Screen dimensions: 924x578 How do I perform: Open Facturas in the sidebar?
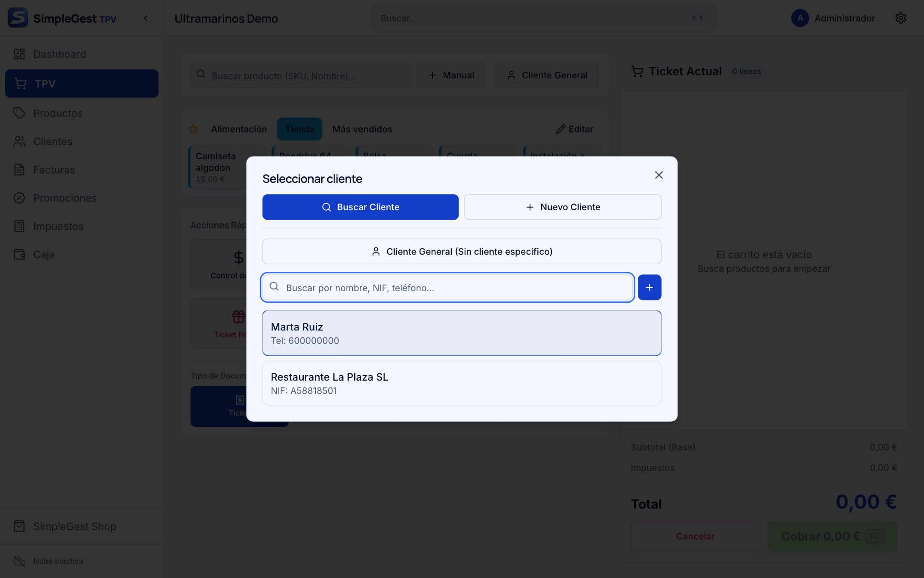[82, 170]
